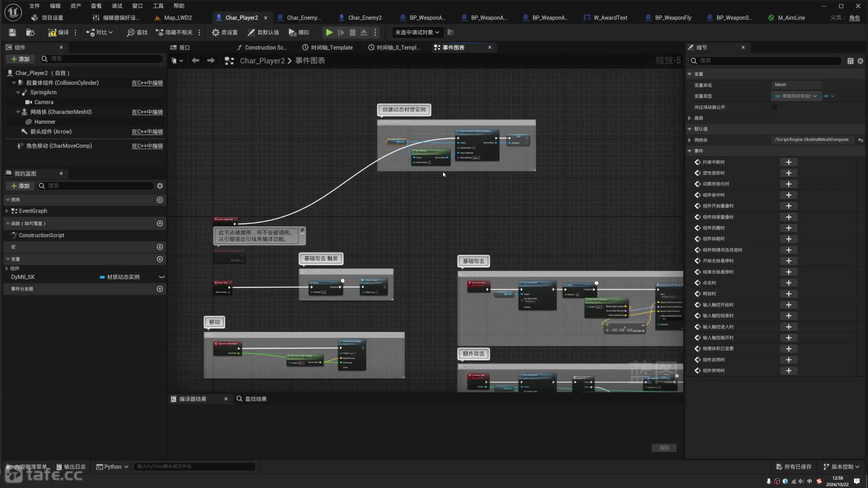The height and width of the screenshot is (488, 868).
Task: Reset 网格体 value to default arrow
Action: 861,140
